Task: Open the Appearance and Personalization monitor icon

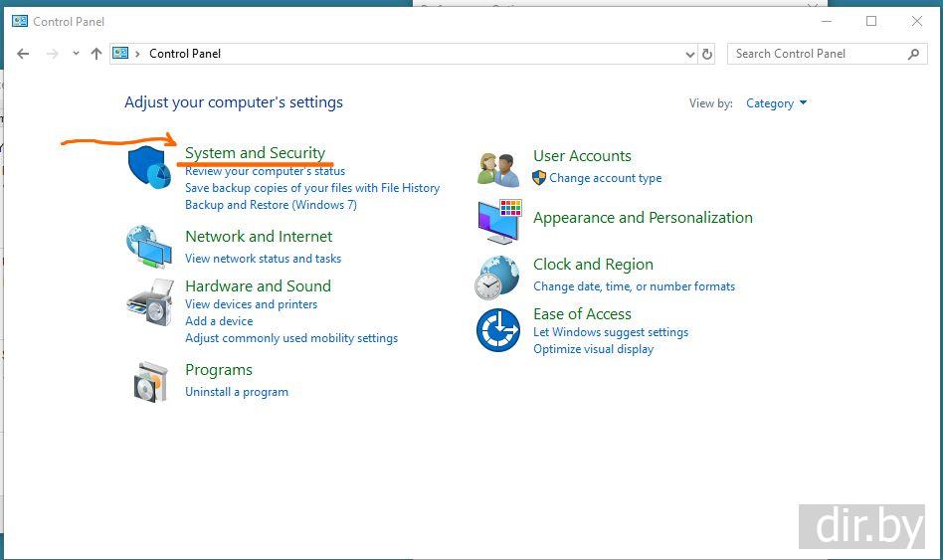Action: coord(498,221)
